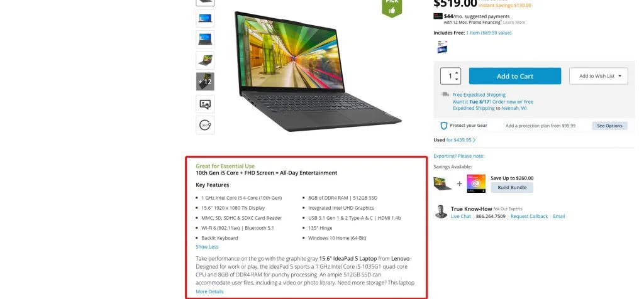Click the shipping truck icon
Screen dimensions: 644x299
[x=445, y=94]
